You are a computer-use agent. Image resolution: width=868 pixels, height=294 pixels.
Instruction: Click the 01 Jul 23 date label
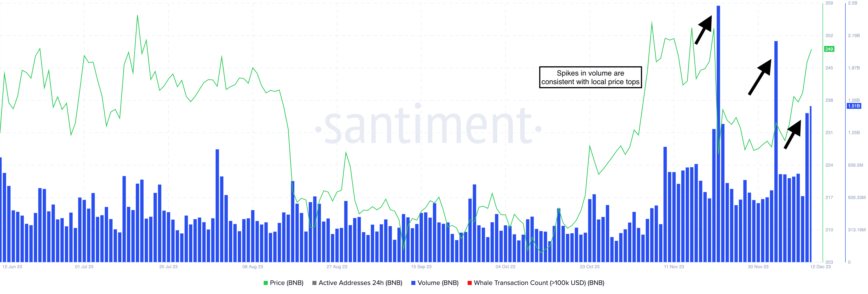(84, 267)
